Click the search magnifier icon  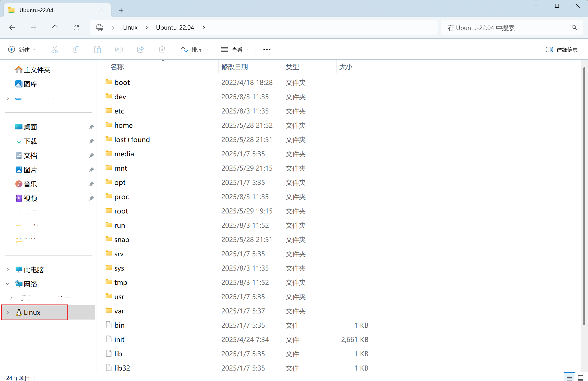pyautogui.click(x=574, y=28)
